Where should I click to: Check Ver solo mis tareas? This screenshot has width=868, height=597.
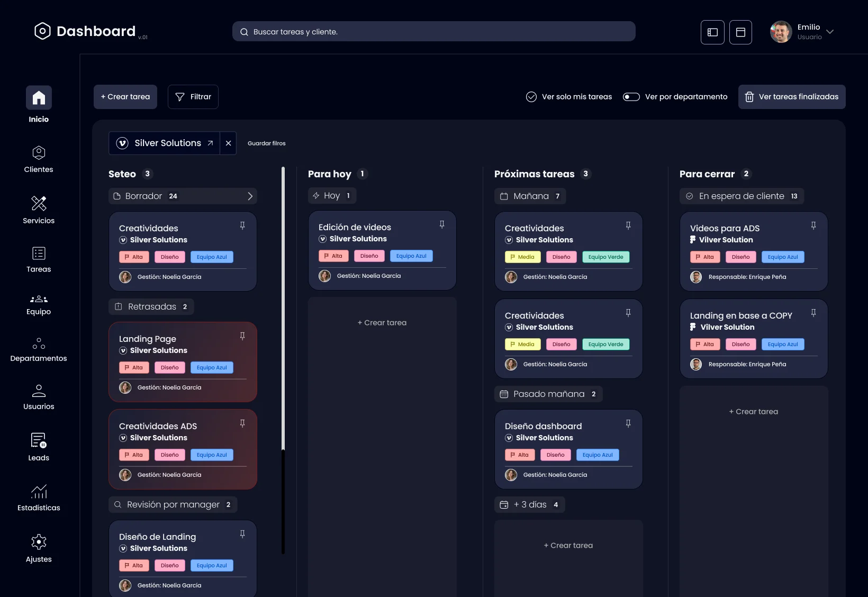(531, 97)
